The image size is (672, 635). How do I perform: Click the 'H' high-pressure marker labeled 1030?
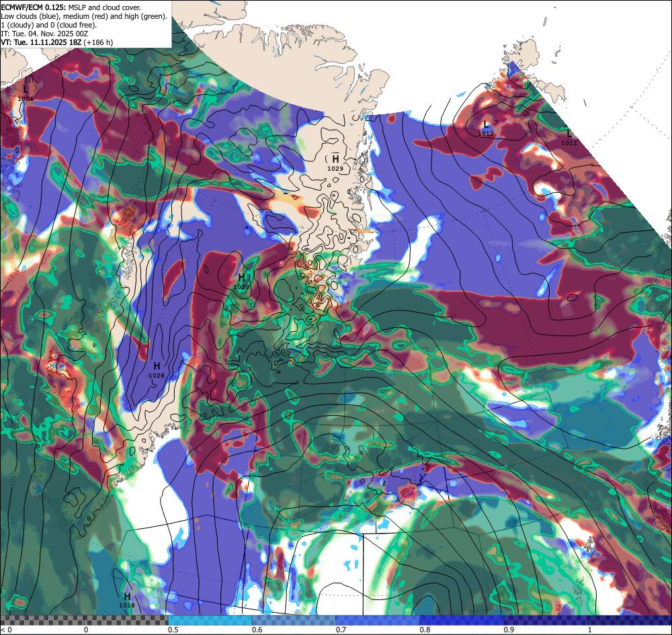pos(241,278)
